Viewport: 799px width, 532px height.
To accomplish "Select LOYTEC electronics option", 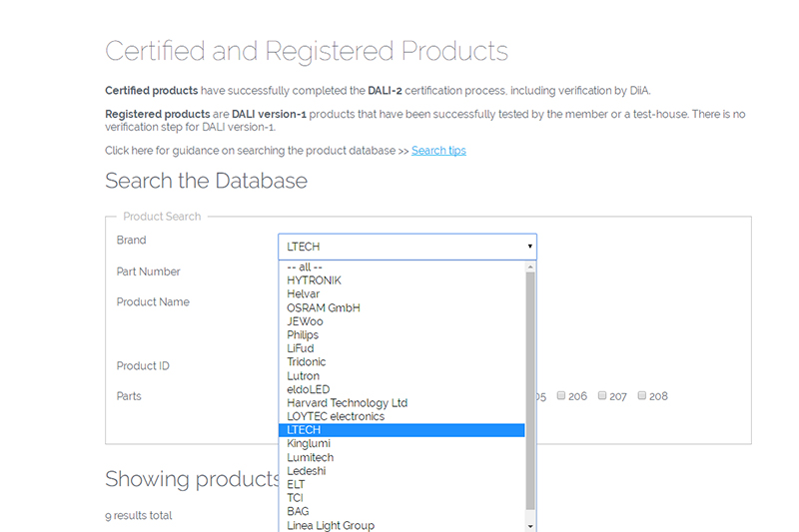I will coord(402,416).
